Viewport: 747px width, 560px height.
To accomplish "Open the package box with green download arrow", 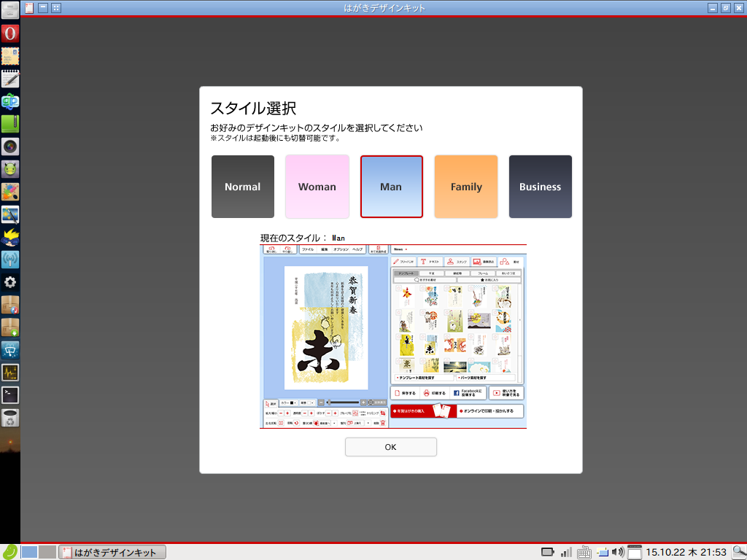I will (10, 327).
